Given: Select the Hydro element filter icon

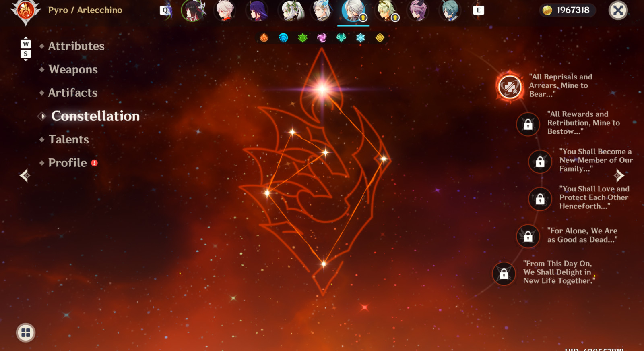Looking at the screenshot, I should pyautogui.click(x=283, y=38).
